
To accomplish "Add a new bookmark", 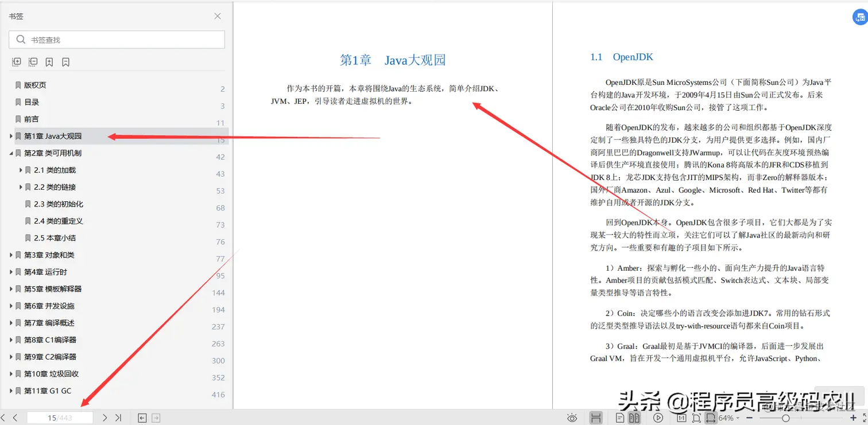I will click(x=49, y=61).
